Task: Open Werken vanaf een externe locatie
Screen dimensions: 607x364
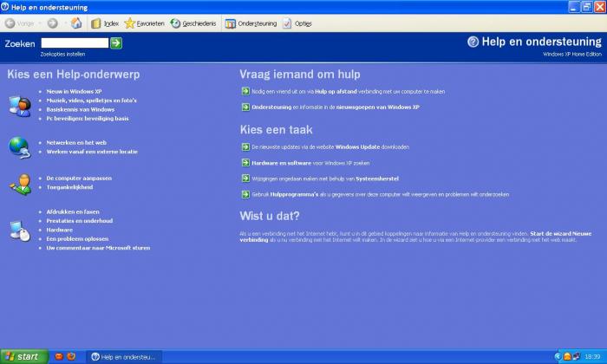Action: 92,152
